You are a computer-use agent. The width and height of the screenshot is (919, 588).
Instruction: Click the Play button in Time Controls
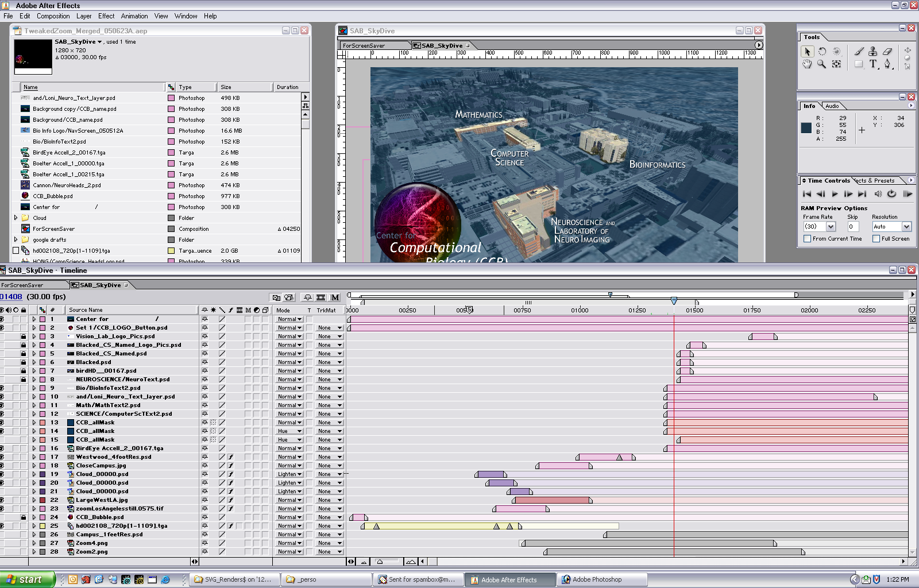point(835,194)
